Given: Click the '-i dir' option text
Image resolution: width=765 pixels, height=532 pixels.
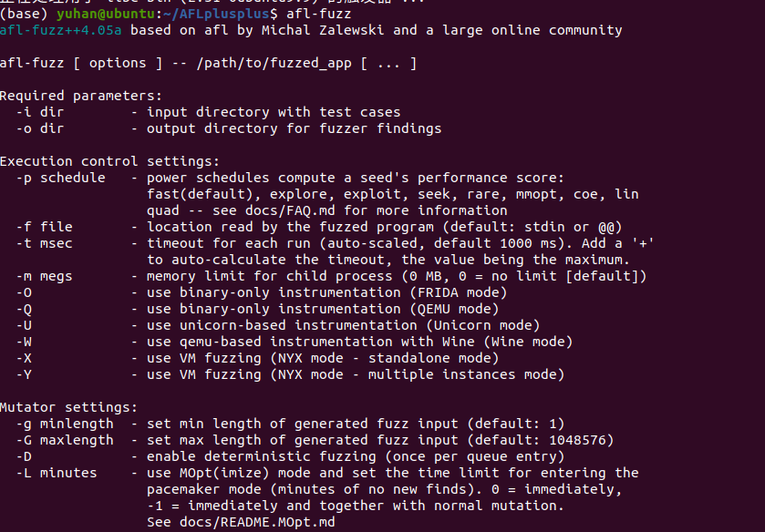Looking at the screenshot, I should click(40, 112).
